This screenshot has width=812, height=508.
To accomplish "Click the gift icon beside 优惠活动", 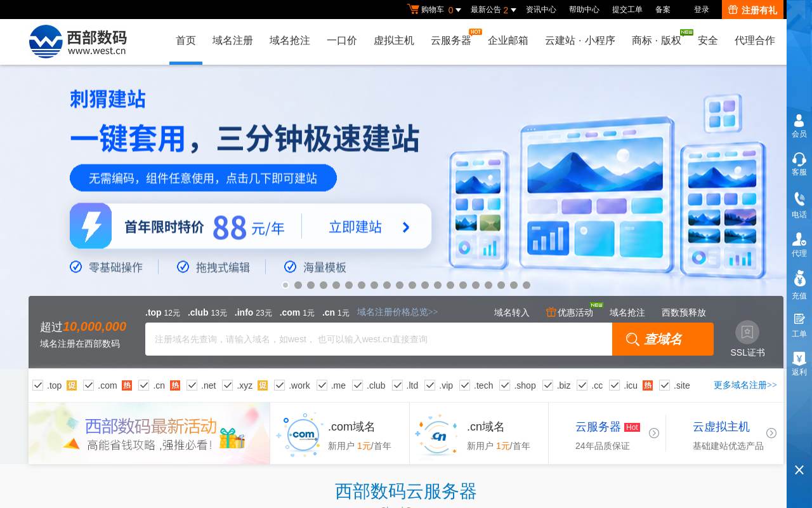I will 551,312.
